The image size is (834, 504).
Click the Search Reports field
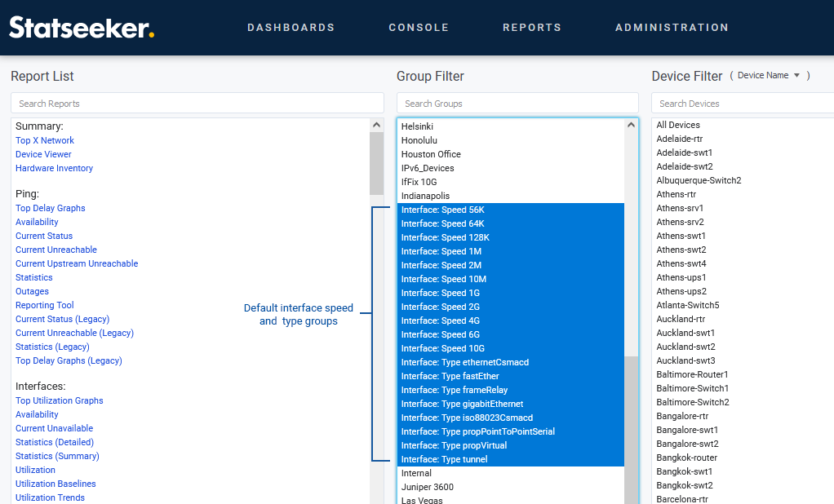(x=197, y=104)
